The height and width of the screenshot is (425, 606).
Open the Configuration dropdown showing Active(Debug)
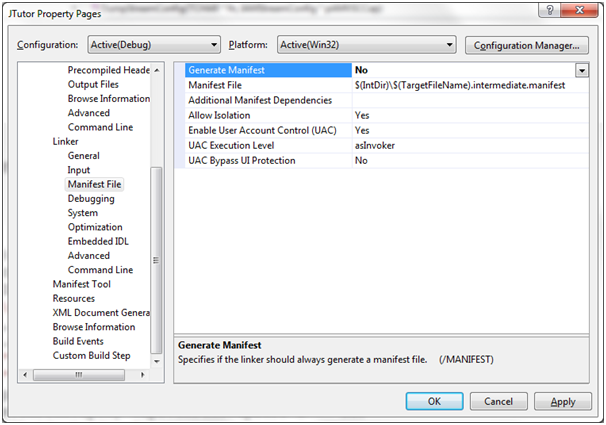coord(154,45)
